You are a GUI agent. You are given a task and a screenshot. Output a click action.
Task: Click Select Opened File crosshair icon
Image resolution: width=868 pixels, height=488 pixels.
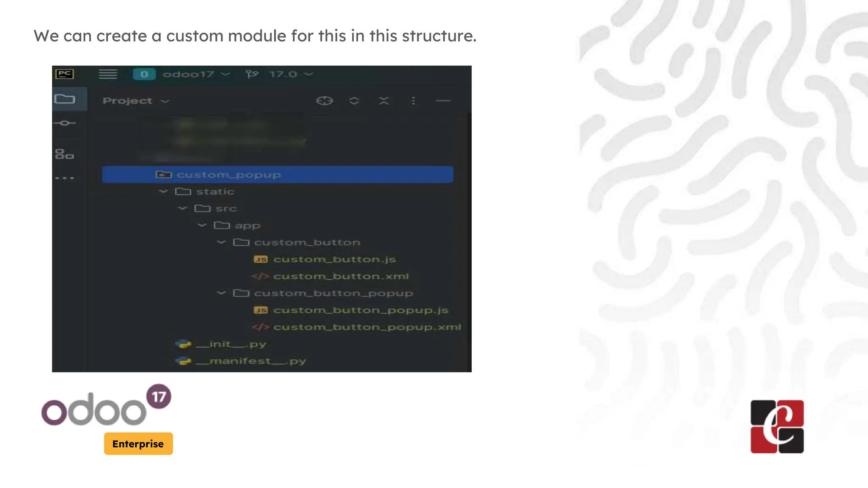coord(325,101)
